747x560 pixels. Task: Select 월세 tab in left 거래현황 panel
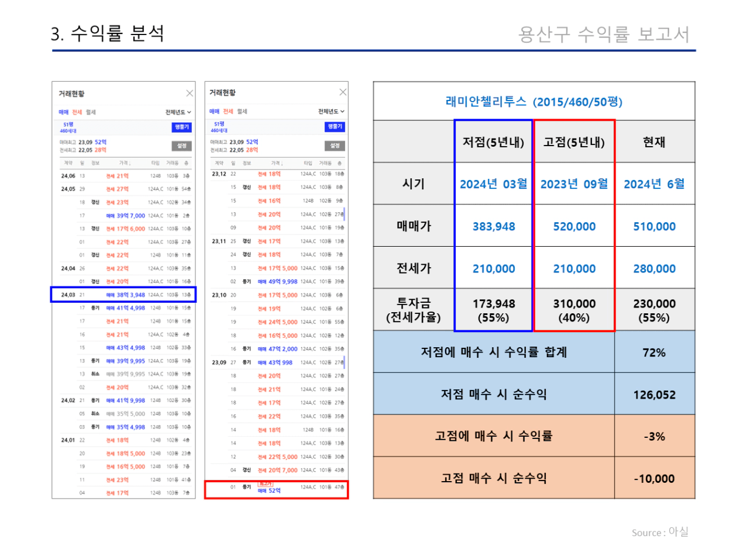[x=91, y=112]
